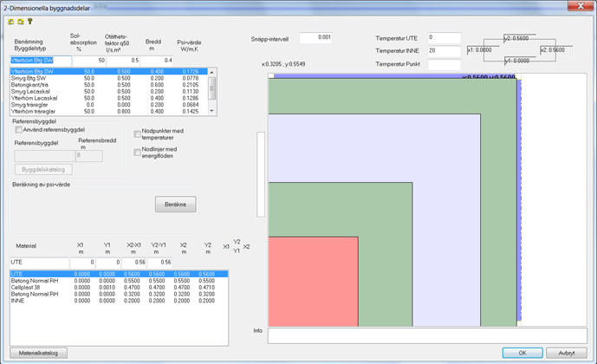Click the Info text field below canvas
This screenshot has width=597, height=364.
point(427,335)
